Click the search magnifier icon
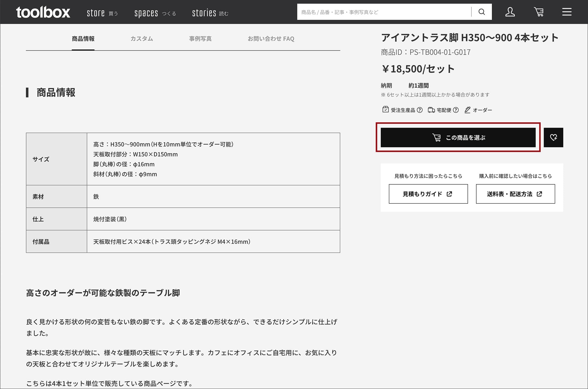The image size is (588, 389). pos(482,12)
